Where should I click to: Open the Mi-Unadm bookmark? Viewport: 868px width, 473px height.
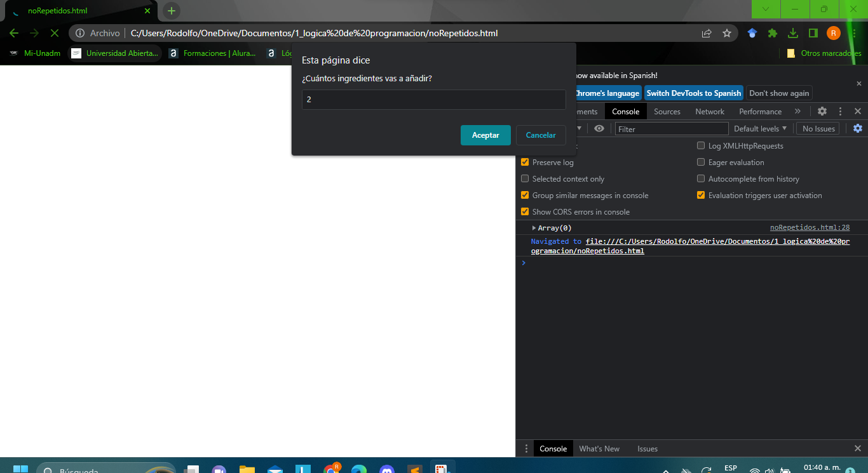pos(35,53)
